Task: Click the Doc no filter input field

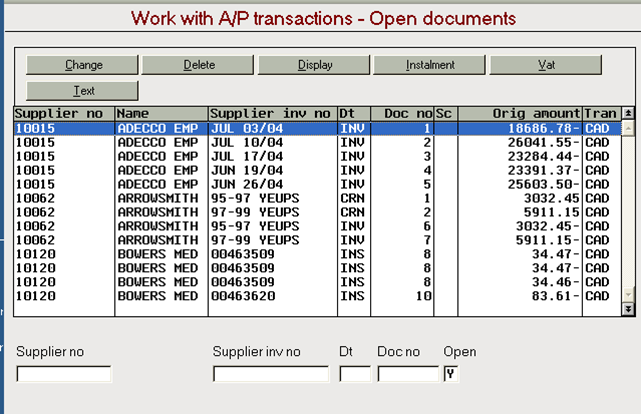Action: 408,374
